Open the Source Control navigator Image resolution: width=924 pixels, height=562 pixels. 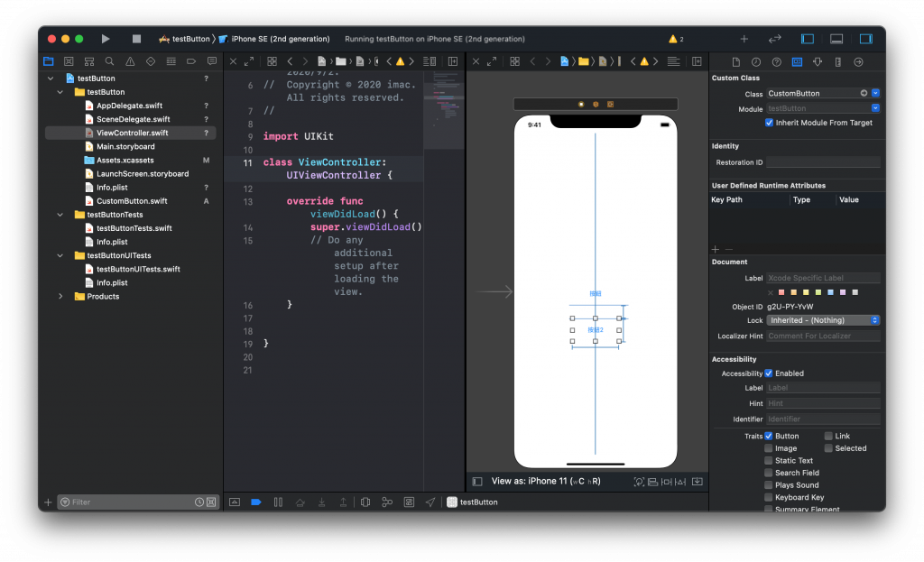tap(69, 61)
